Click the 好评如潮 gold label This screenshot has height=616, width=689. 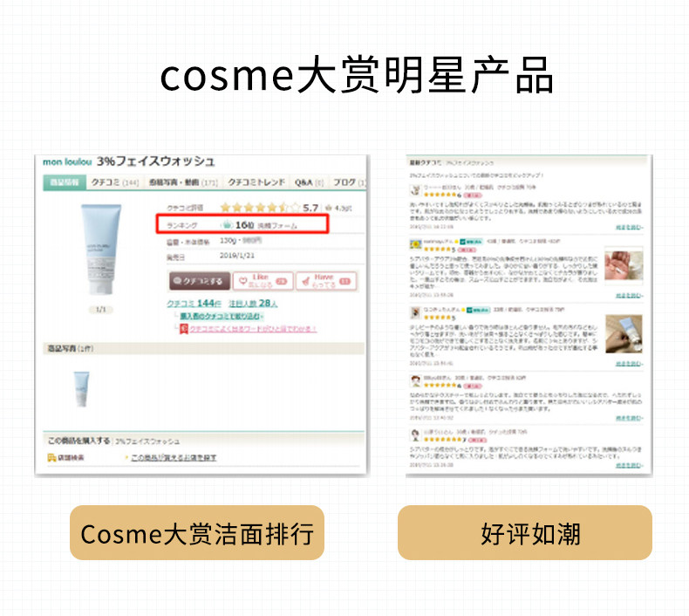click(x=525, y=533)
